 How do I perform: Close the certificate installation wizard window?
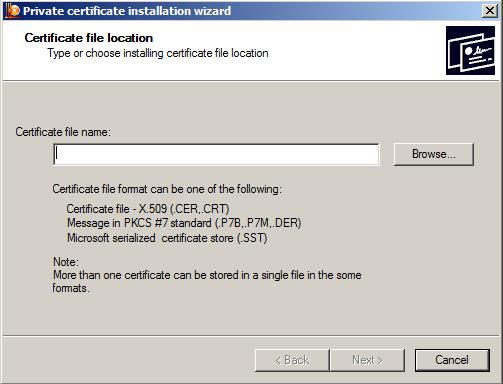[x=490, y=11]
